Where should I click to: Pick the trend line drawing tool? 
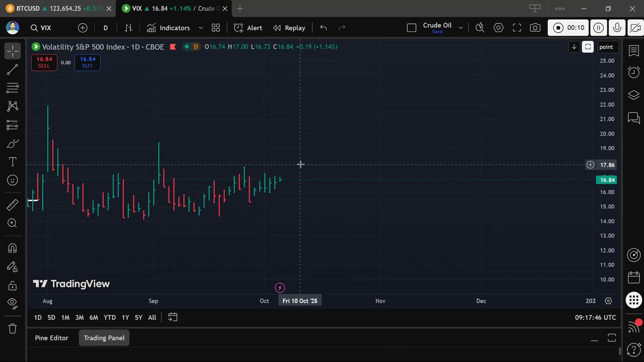[13, 69]
